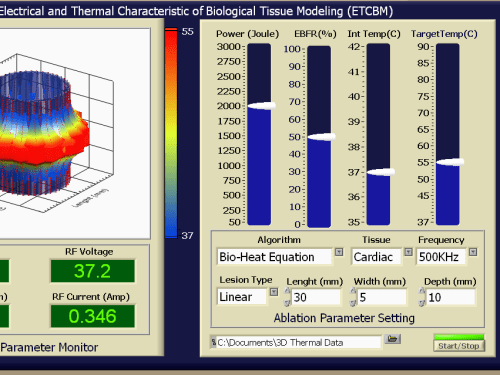Click the temperature color scale bar

[171, 133]
